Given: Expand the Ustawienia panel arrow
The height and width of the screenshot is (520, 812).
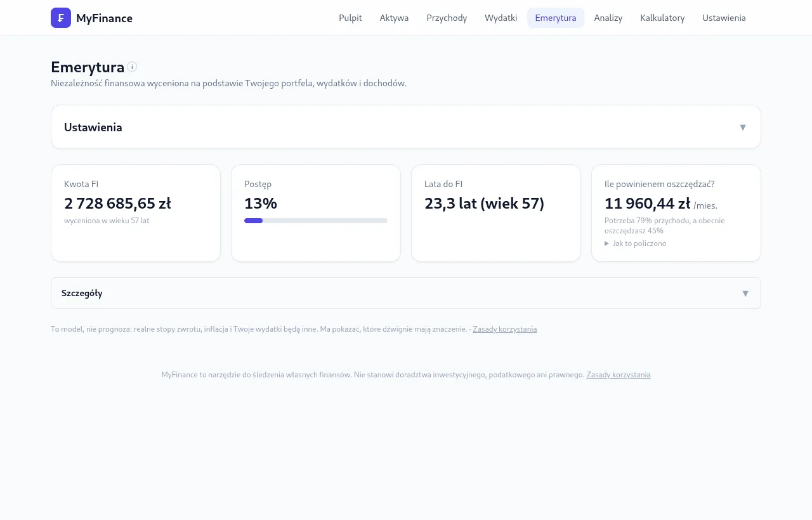Looking at the screenshot, I should click(x=743, y=127).
